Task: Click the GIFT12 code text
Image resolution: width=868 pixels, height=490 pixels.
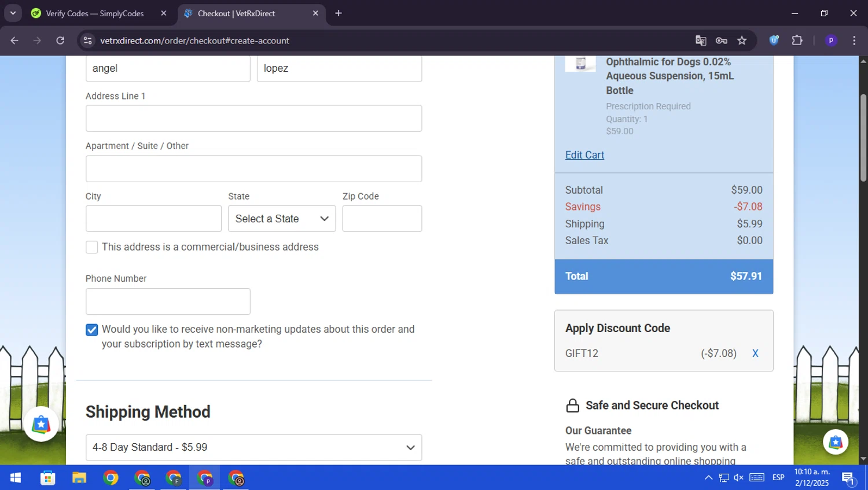Action: coord(582,353)
